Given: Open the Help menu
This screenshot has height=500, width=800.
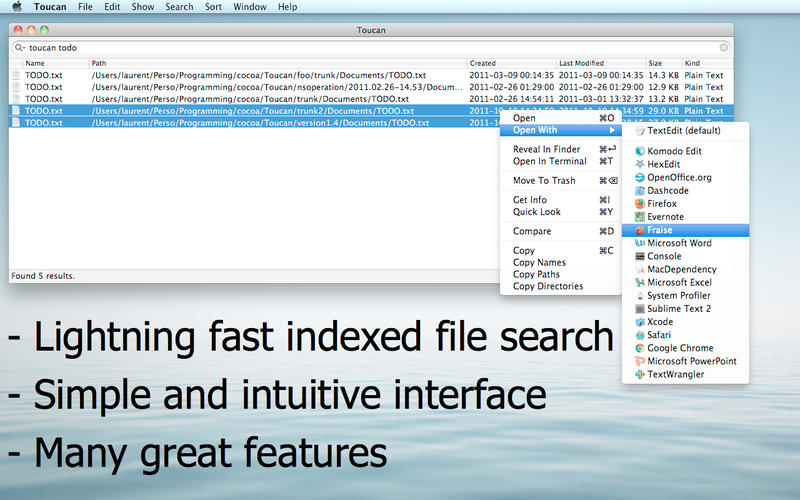Looking at the screenshot, I should (x=287, y=7).
